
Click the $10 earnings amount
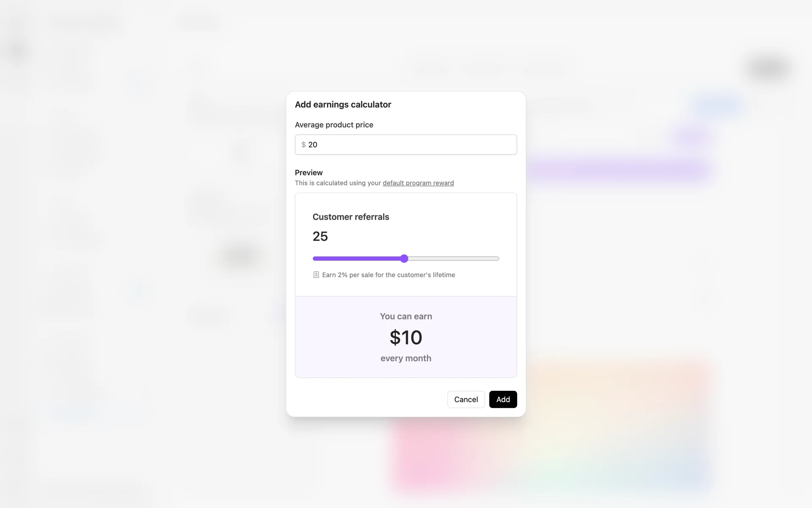pos(406,337)
